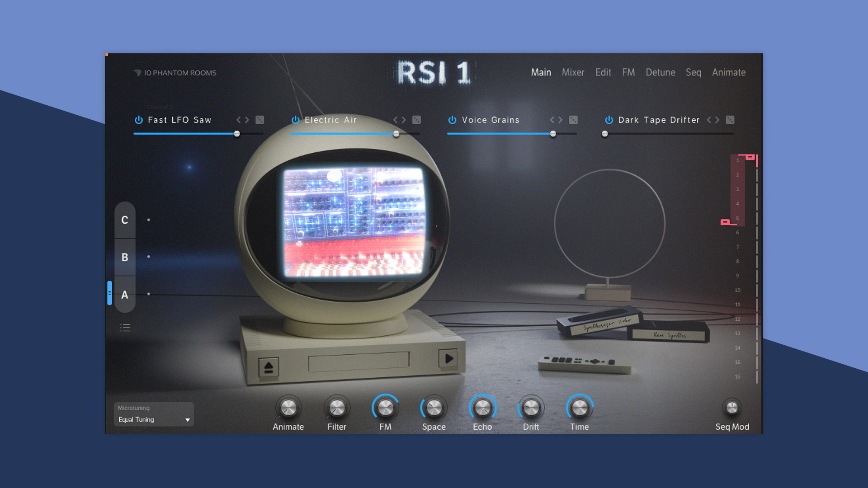The image size is (868, 488).
Task: Toggle power for the Fast LFO Saw channel
Action: [x=138, y=120]
